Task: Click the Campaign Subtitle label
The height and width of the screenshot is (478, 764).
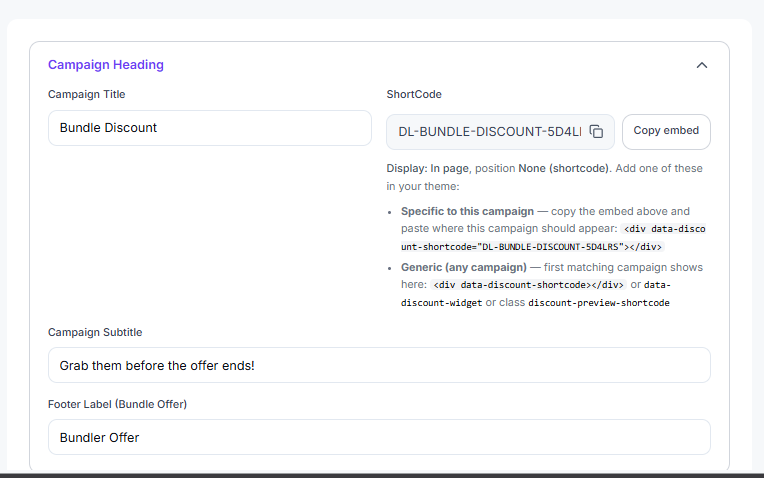Action: [x=95, y=332]
